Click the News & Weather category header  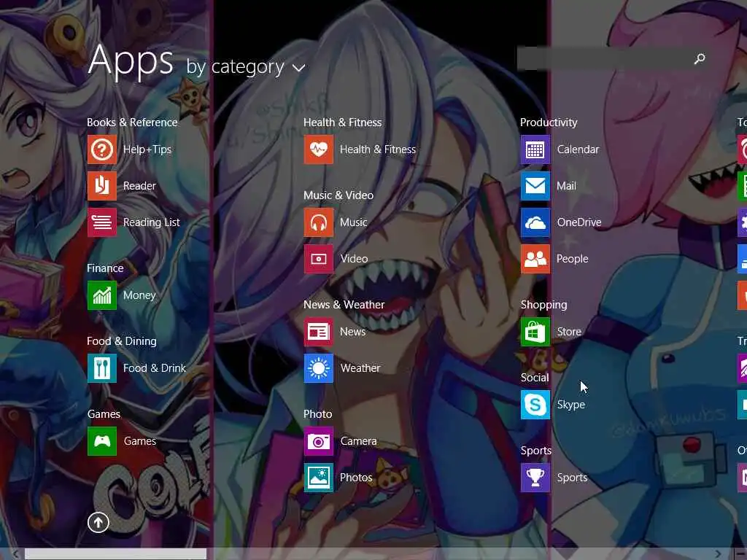pos(344,305)
